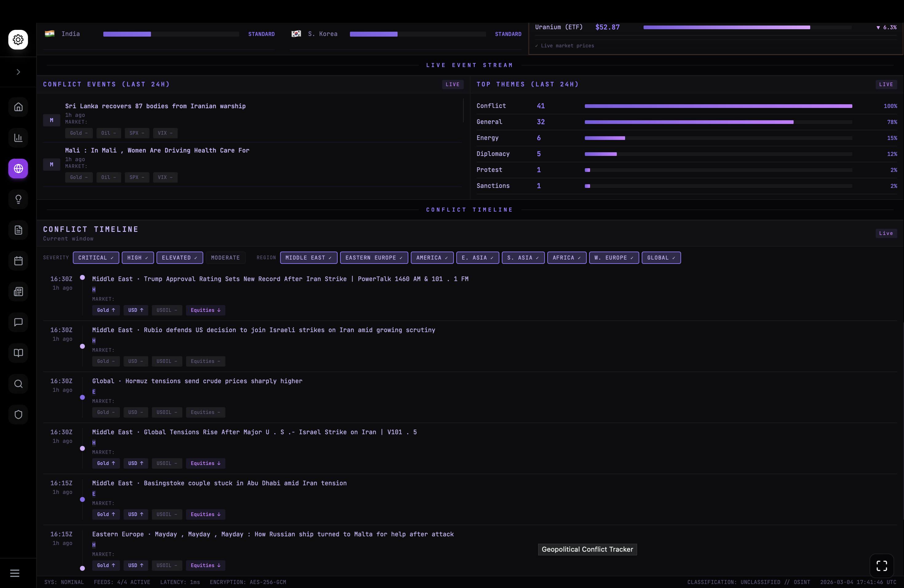Viewport: 904px width, 588px height.
Task: Enable the MODERATE severity filter
Action: click(225, 258)
